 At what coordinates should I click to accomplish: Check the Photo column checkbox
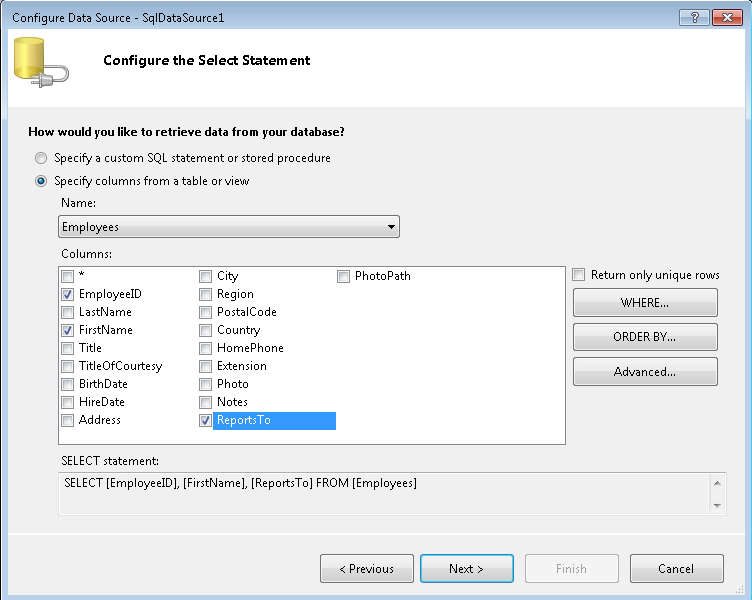[x=205, y=384]
